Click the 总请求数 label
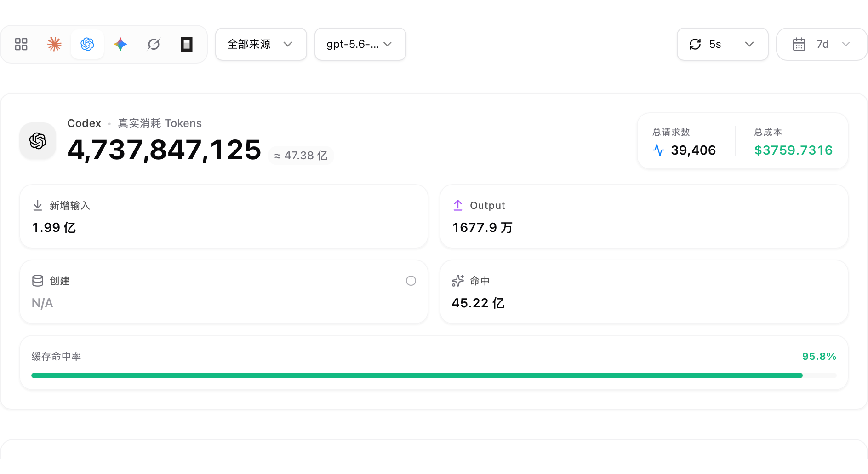The image size is (868, 474). point(671,132)
